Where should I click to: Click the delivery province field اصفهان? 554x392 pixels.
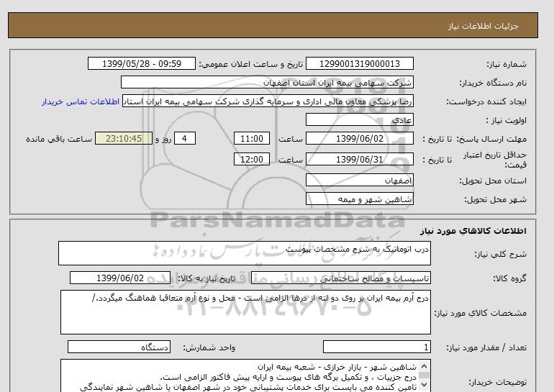pos(359,181)
